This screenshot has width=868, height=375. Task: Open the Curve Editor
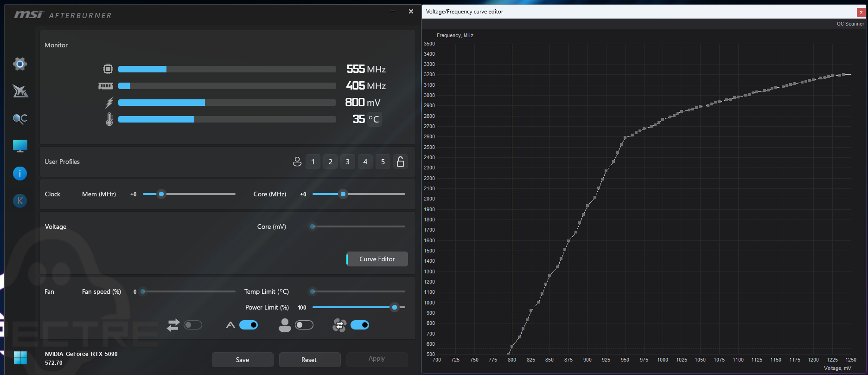coord(377,259)
